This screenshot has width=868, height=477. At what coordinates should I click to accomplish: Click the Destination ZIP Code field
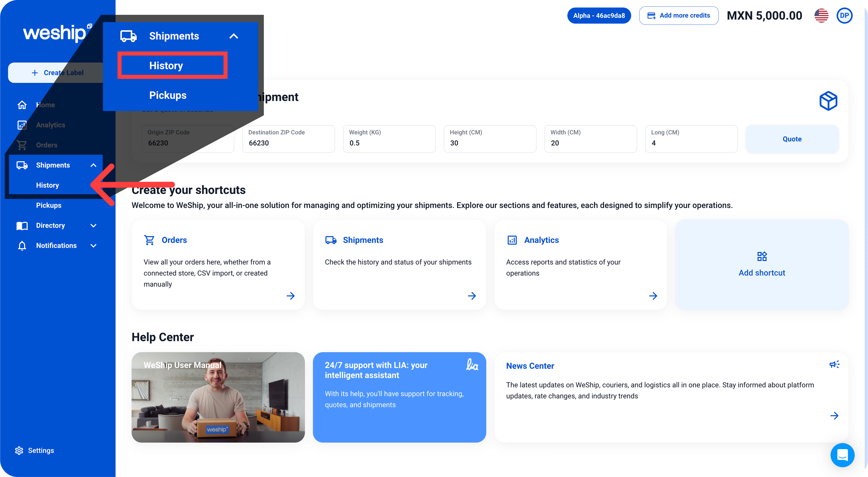click(x=288, y=139)
